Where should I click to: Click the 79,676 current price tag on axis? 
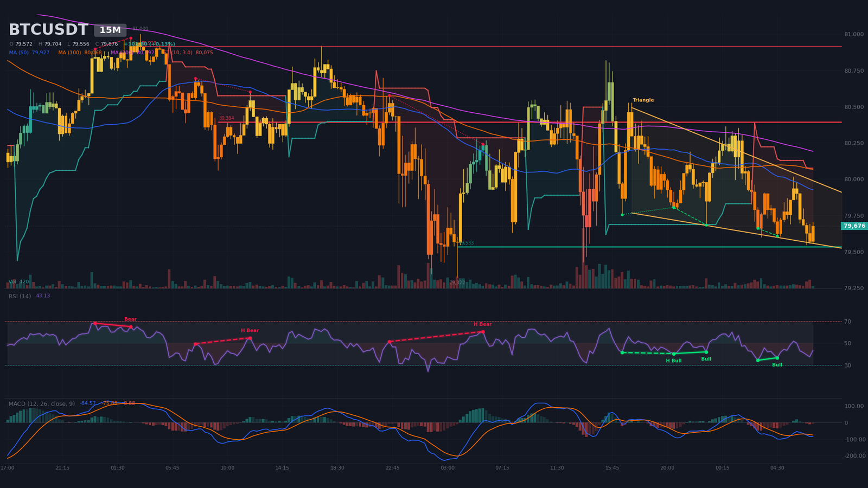pyautogui.click(x=854, y=226)
